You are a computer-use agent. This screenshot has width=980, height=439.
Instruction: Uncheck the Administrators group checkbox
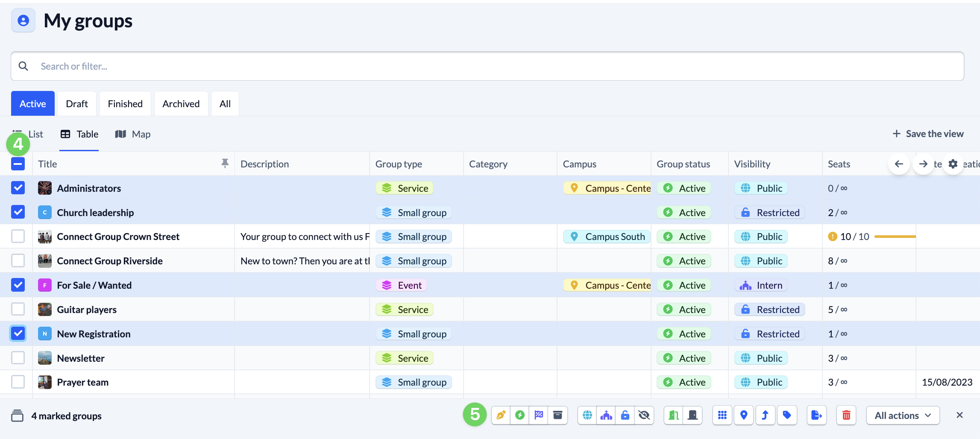point(18,188)
